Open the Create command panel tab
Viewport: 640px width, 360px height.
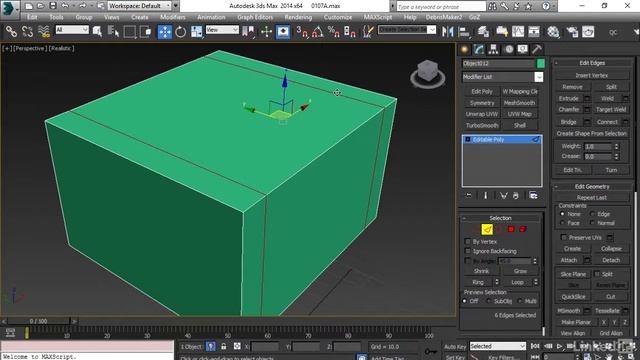[464, 49]
